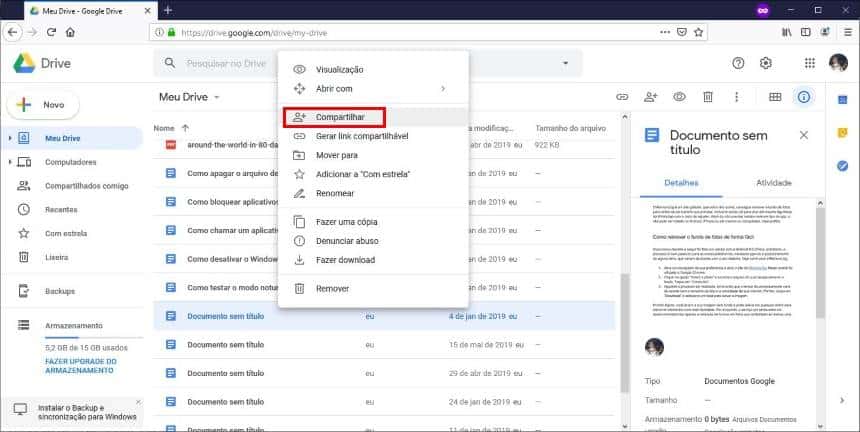
Task: Select Documento sem título dated 15 de mai
Action: point(384,344)
